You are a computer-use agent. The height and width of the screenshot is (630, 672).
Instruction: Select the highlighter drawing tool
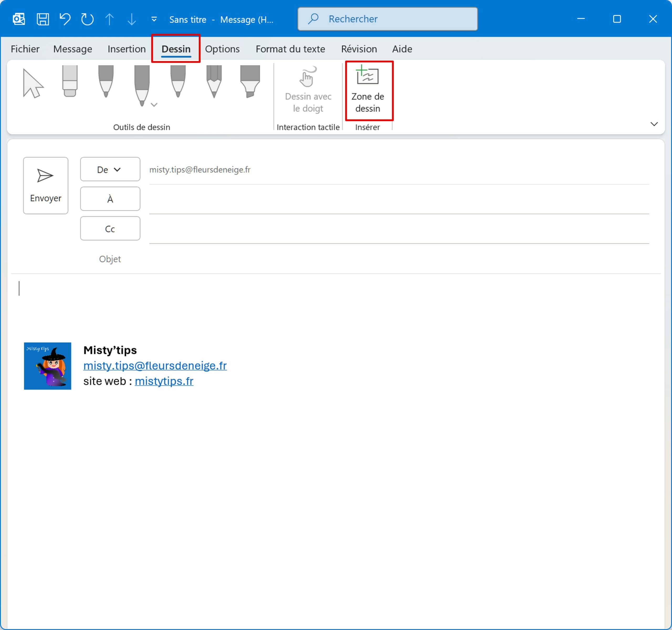[250, 81]
